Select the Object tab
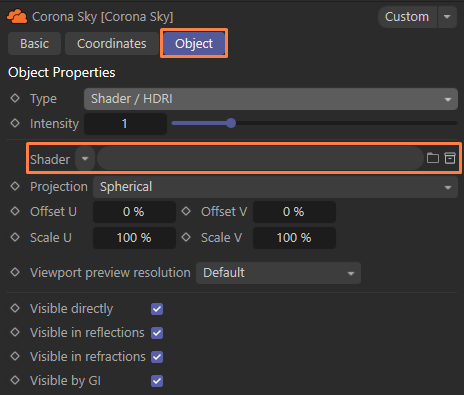 coord(194,44)
